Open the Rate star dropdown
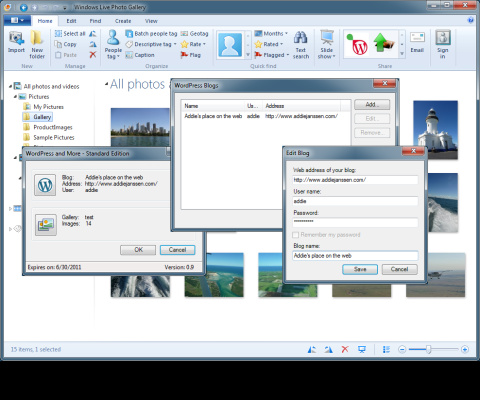Image resolution: width=480 pixels, height=400 pixels. pos(193,44)
